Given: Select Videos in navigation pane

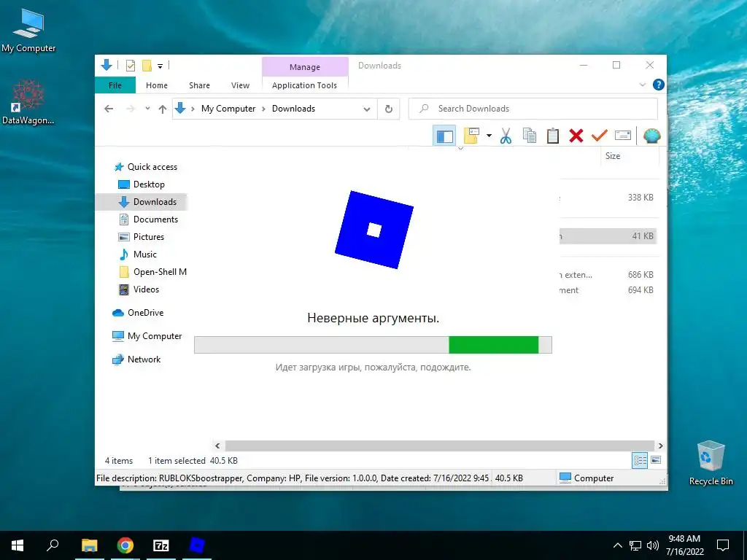Looking at the screenshot, I should pos(146,289).
